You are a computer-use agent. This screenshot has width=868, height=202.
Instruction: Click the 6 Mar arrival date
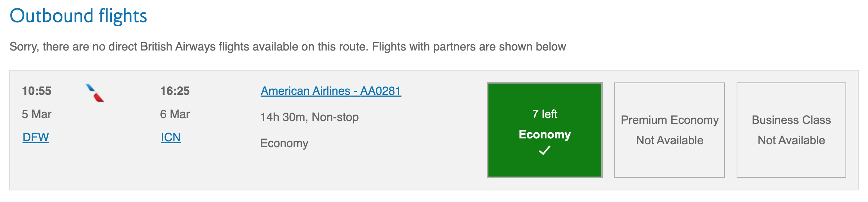(175, 114)
